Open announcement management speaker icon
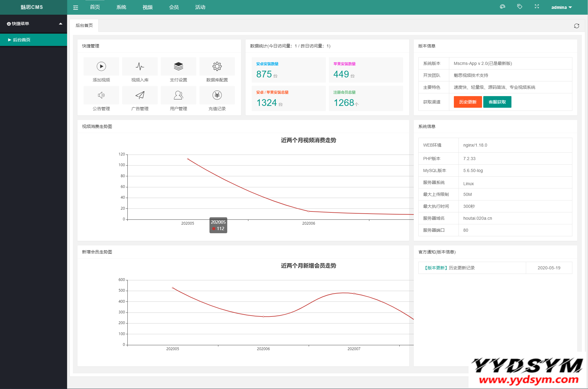 [x=101, y=95]
